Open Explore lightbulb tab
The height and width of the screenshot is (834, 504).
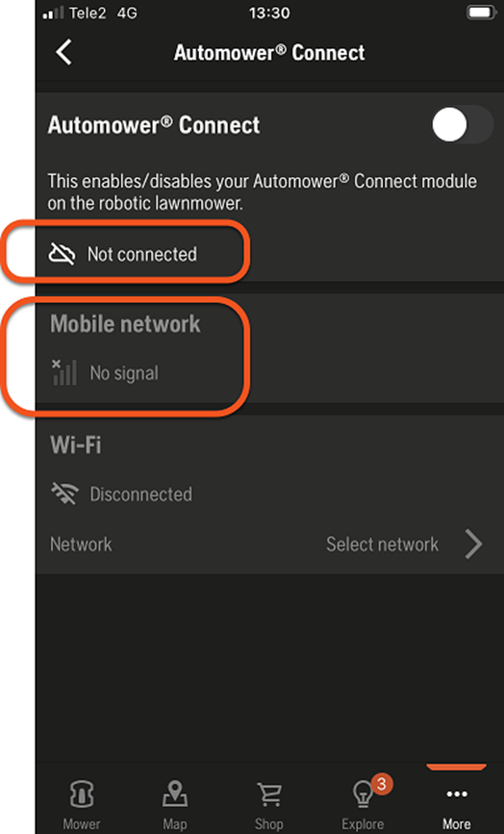click(363, 806)
